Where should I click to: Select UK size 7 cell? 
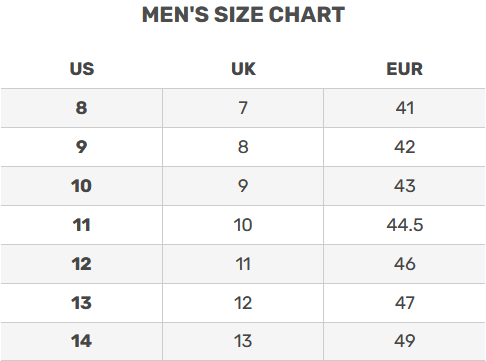coord(243,108)
